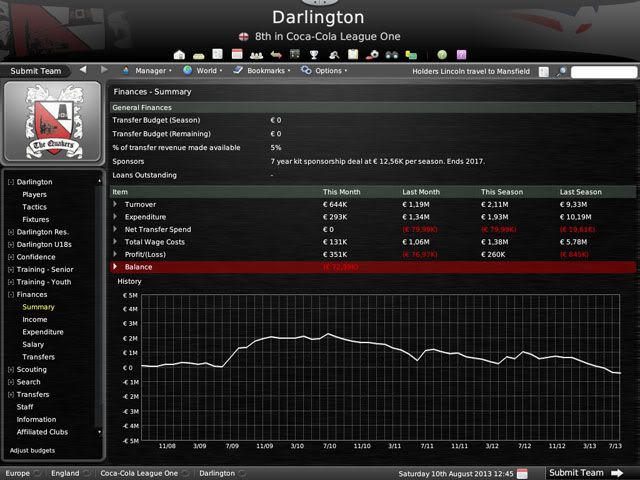The height and width of the screenshot is (480, 640).
Task: Open the binoculars scouting icon
Action: (x=392, y=55)
